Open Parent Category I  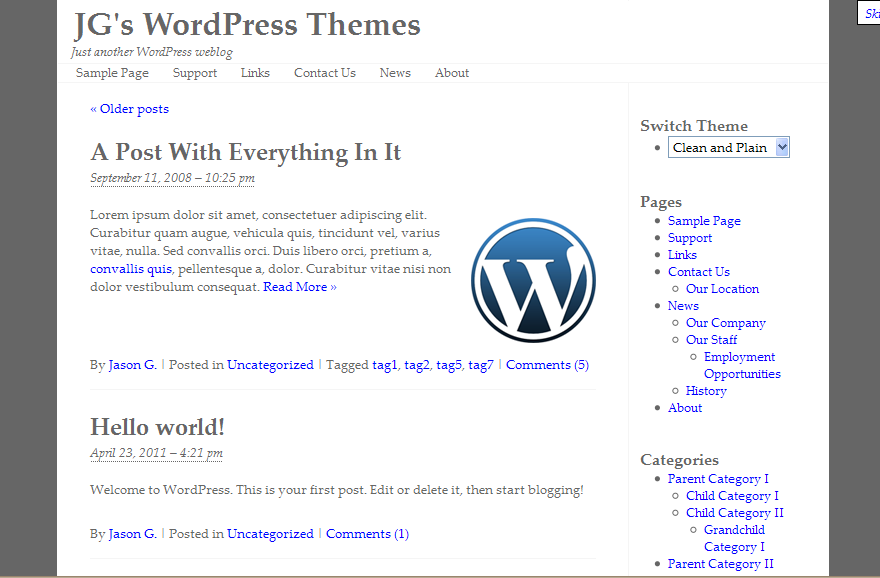point(718,479)
